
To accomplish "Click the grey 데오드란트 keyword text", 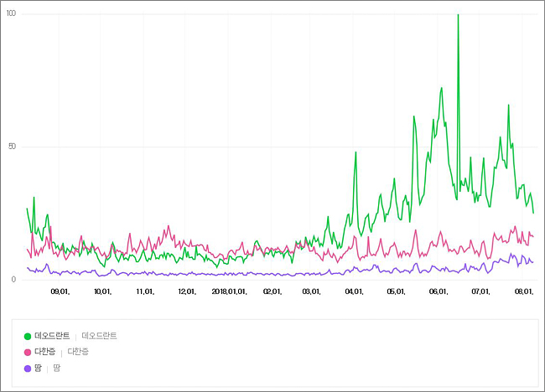I will coord(100,336).
